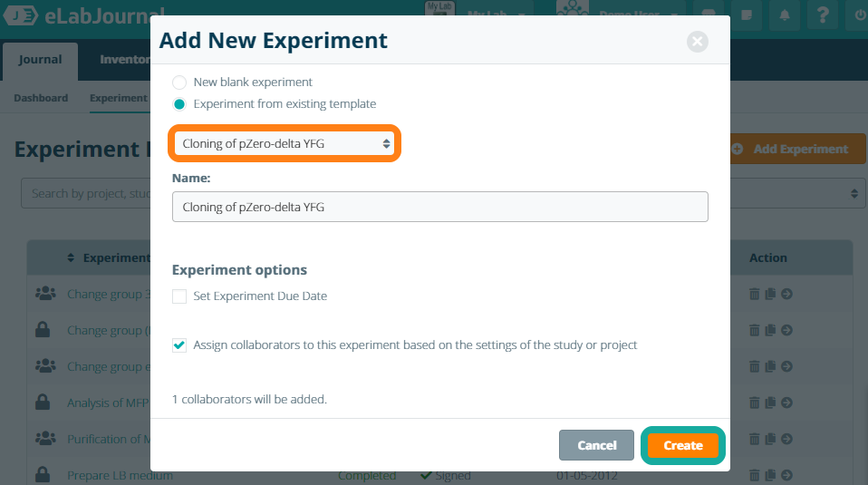868x485 pixels.
Task: Sort the table by Experiment column
Action: point(109,258)
